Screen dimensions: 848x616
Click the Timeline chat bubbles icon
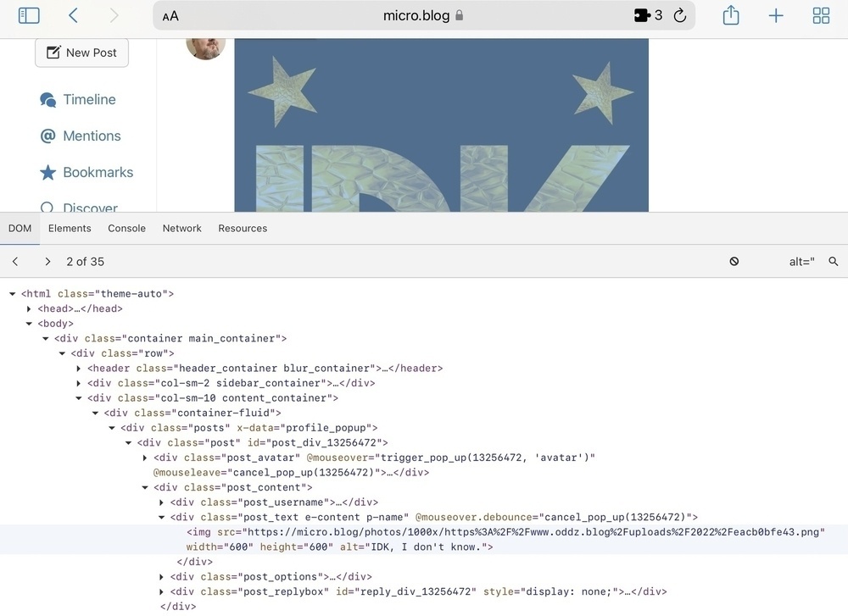coord(47,100)
